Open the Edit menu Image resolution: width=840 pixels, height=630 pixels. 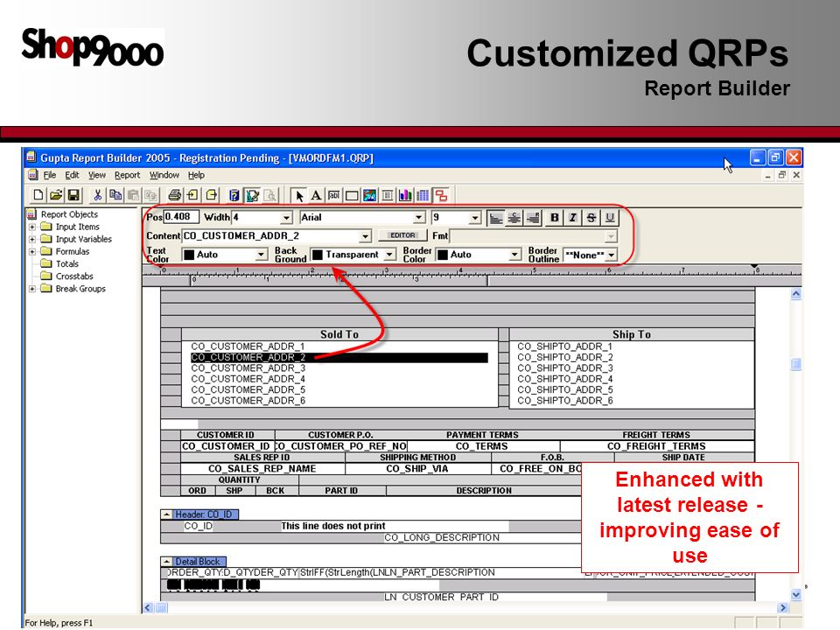[x=72, y=175]
